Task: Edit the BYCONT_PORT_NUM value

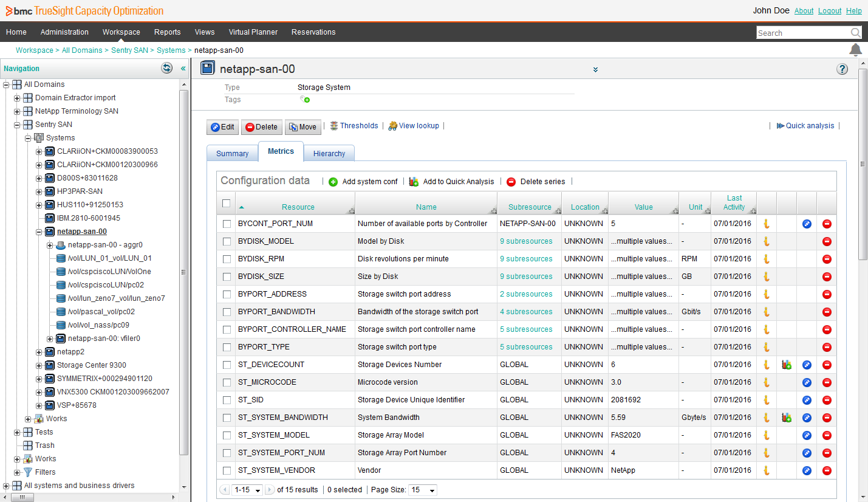Action: coord(807,224)
